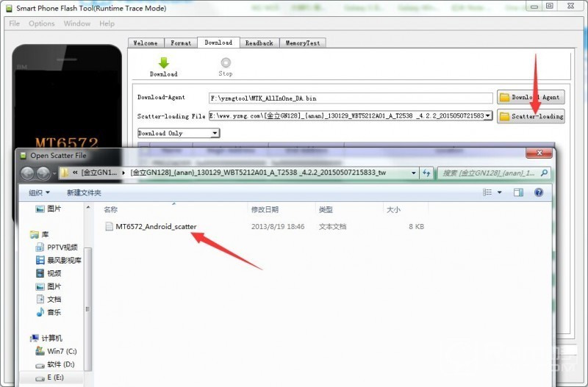Viewport: 588px width, 387px height.
Task: Select the MT6572_Android_scatter file
Action: 156,226
